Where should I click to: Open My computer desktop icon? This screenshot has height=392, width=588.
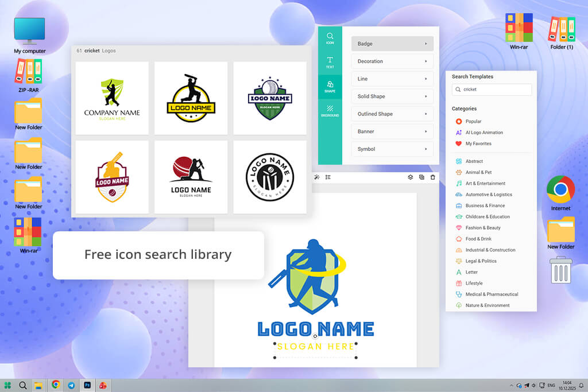[x=30, y=36]
